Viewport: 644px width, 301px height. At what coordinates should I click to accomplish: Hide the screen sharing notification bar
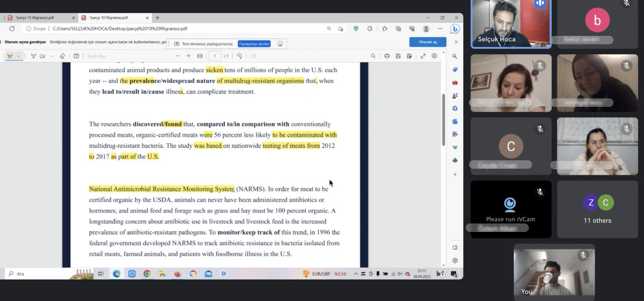(280, 44)
